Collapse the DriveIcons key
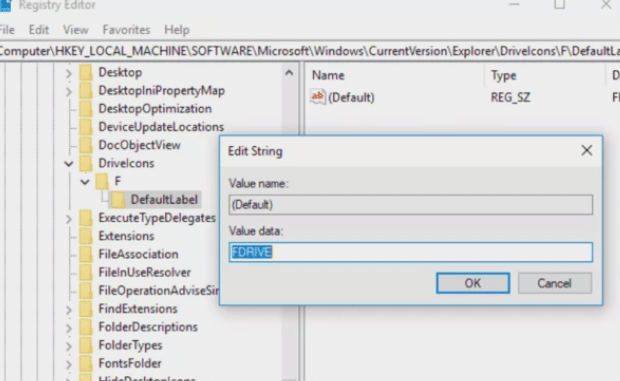Screen dimensions: 620x381 (x=69, y=163)
